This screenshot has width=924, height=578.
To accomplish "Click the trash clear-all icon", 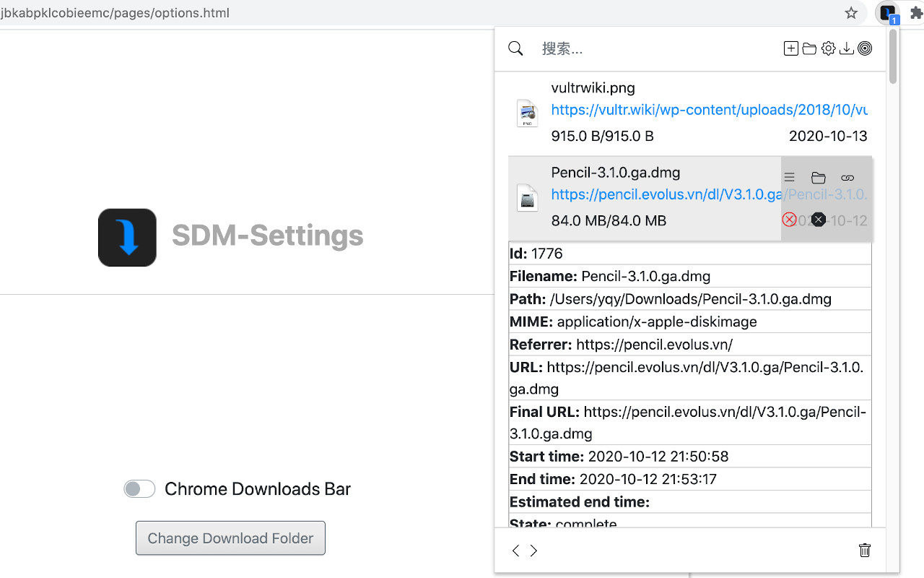I will coord(865,551).
